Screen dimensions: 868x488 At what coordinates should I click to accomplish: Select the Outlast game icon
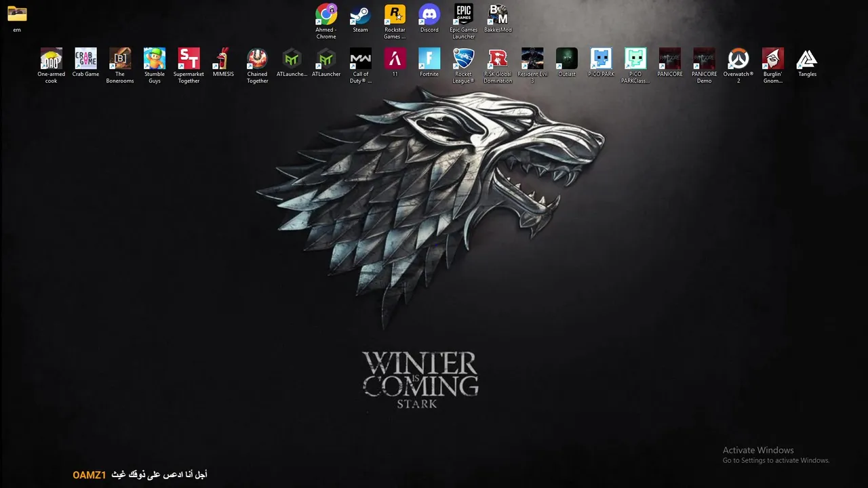pyautogui.click(x=567, y=58)
